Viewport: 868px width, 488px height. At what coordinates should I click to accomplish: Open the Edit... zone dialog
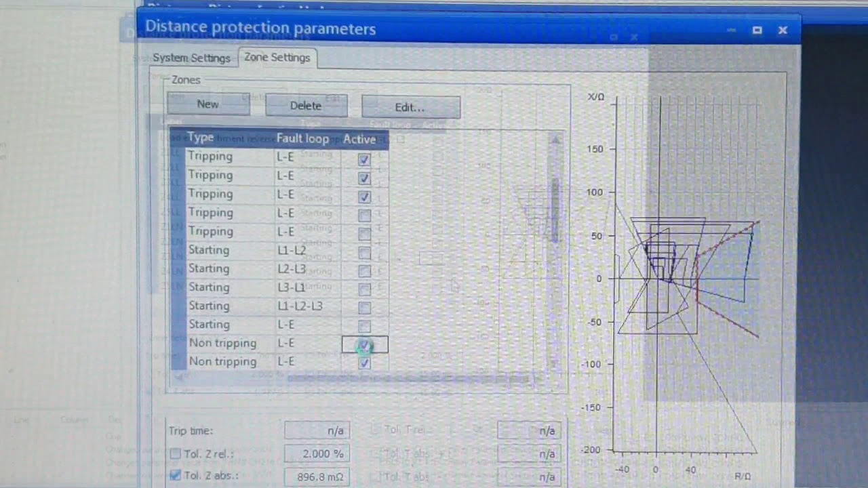410,107
